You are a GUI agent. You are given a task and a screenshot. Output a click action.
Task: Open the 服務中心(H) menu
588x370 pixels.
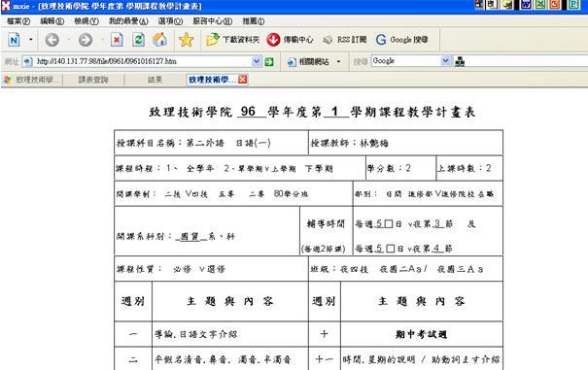coord(212,21)
